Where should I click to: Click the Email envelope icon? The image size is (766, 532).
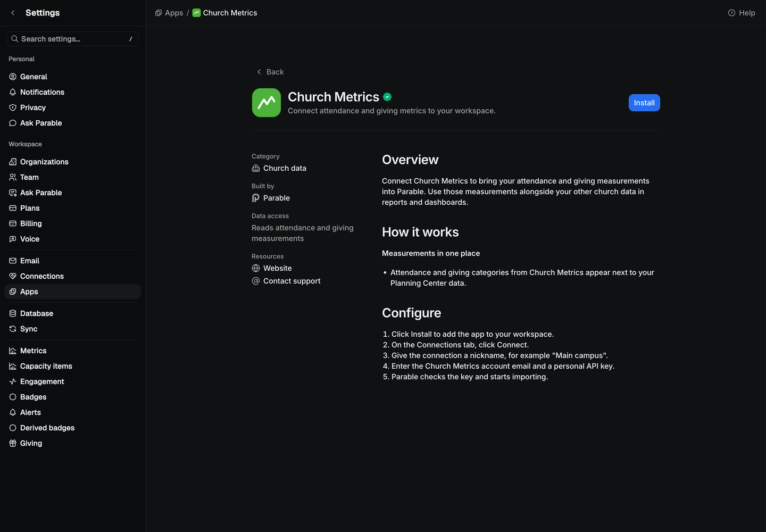(x=13, y=261)
